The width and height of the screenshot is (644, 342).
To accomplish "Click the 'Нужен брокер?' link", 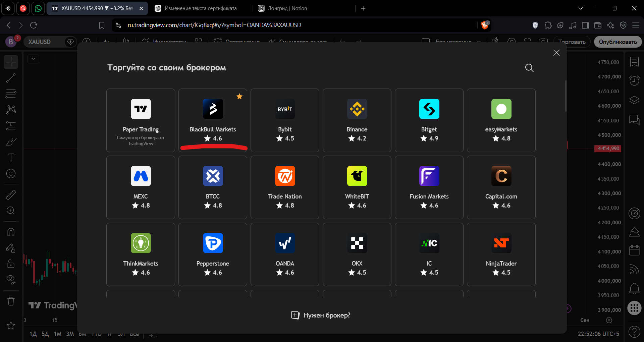I will click(x=321, y=315).
